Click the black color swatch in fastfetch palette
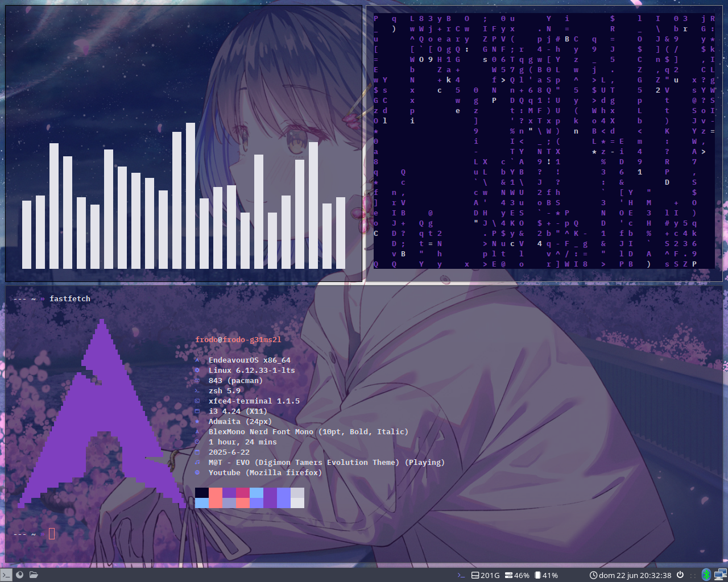 pyautogui.click(x=202, y=493)
